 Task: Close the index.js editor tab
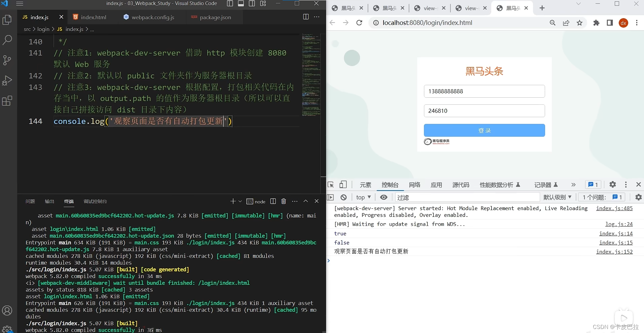click(61, 17)
